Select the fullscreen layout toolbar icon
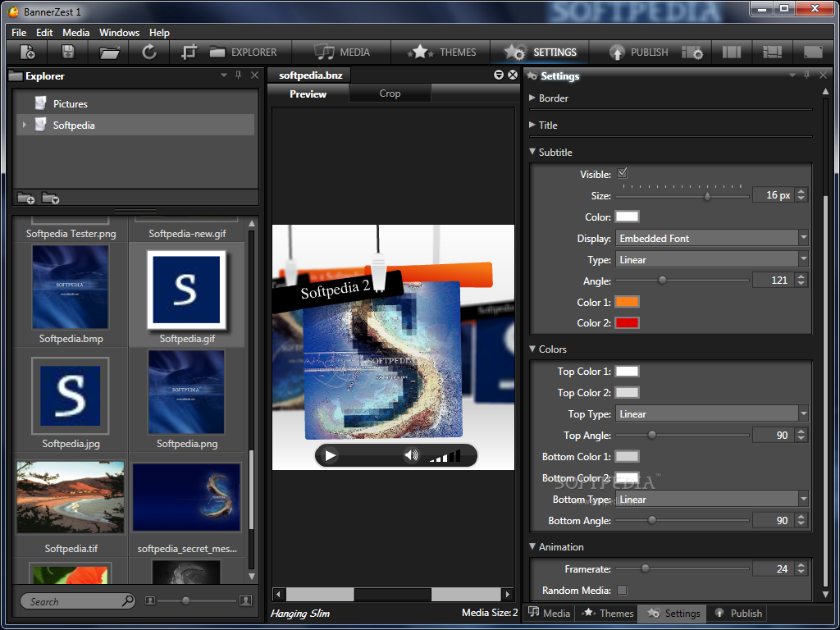840x630 pixels. [x=813, y=52]
